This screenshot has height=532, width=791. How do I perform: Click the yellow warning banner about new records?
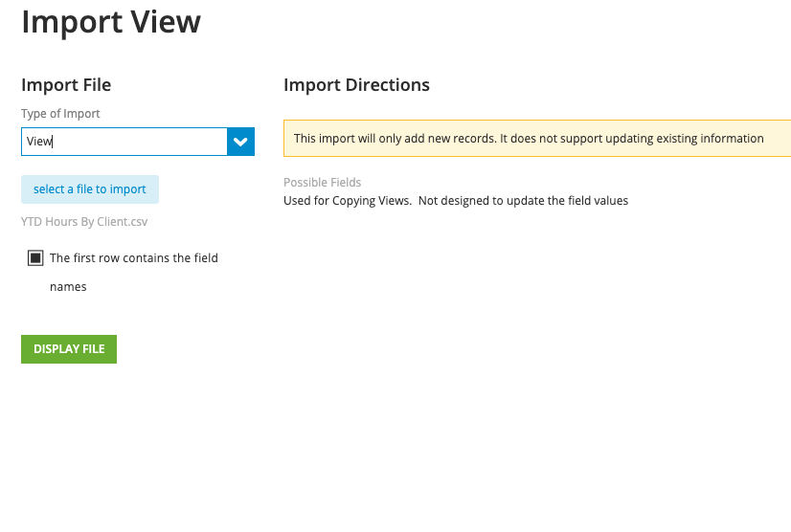537,138
